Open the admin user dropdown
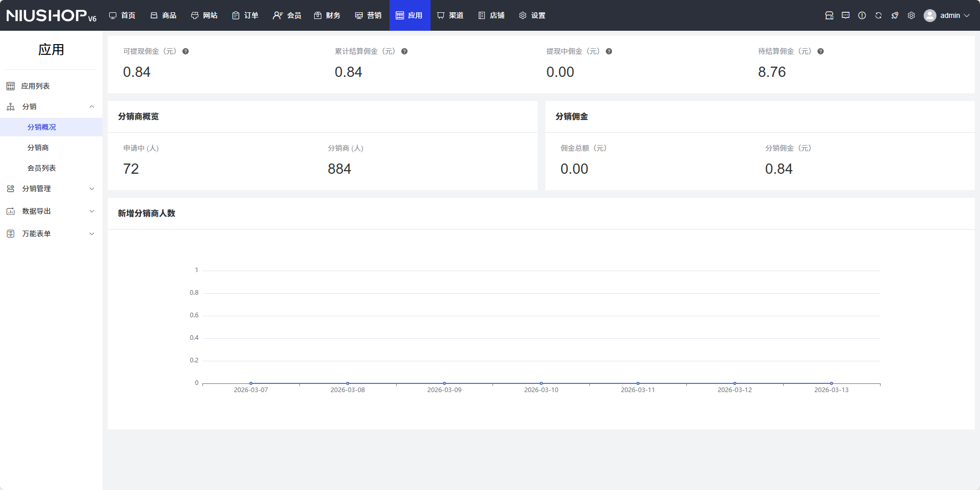The width and height of the screenshot is (980, 490). (947, 15)
